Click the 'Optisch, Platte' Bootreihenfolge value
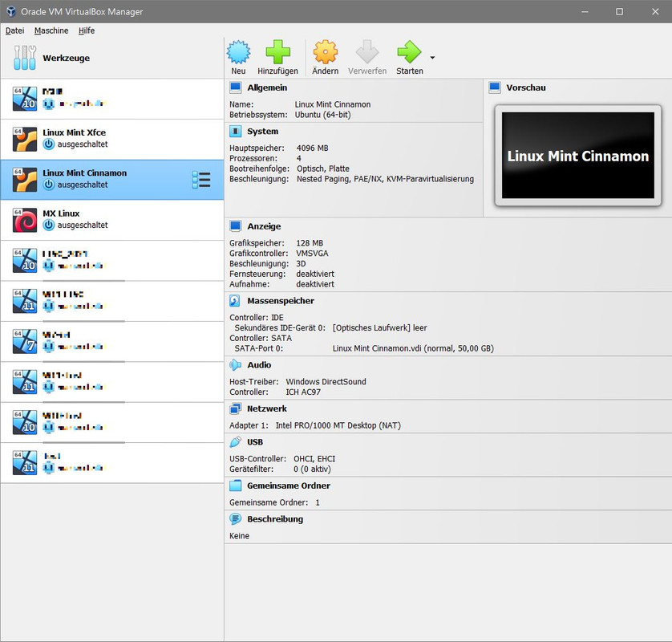672x642 pixels. [323, 169]
